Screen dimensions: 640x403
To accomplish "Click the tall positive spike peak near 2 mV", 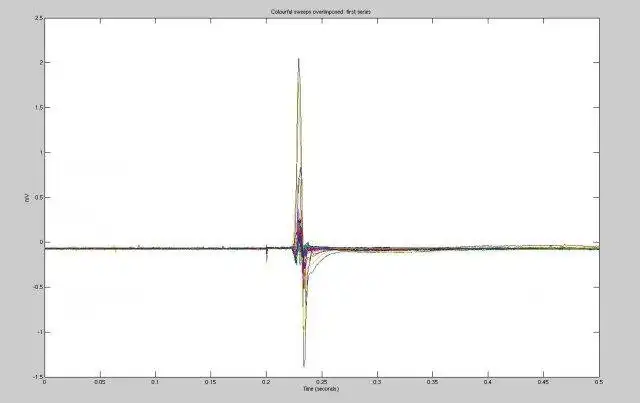I will pyautogui.click(x=299, y=60).
